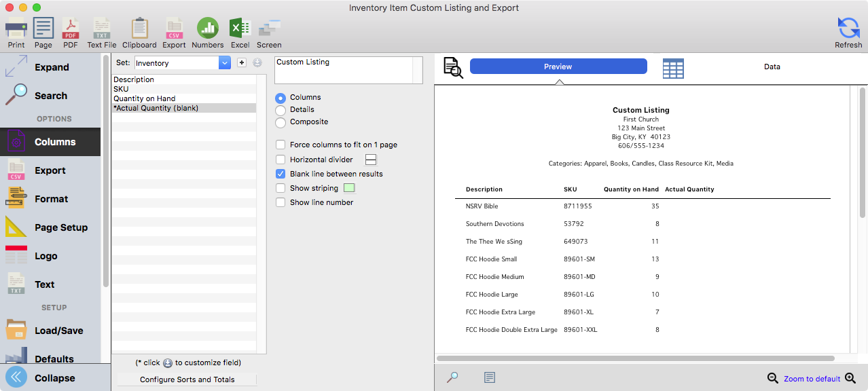Copy listing to Clipboard
The width and height of the screenshot is (868, 391).
[x=139, y=29]
